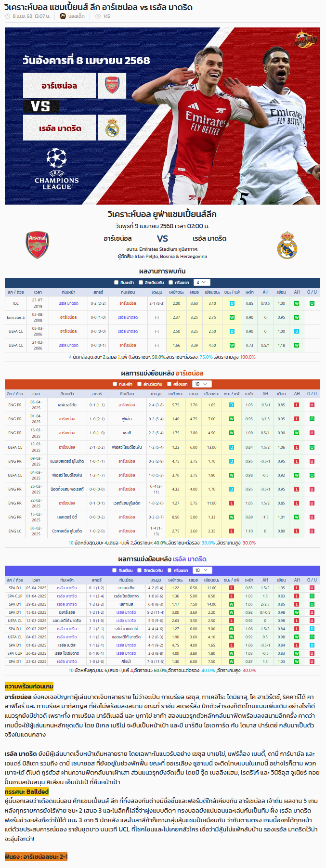Click the D result badge for Arsenal 05-04-2025
The width and height of the screenshot is (326, 868).
231,405
